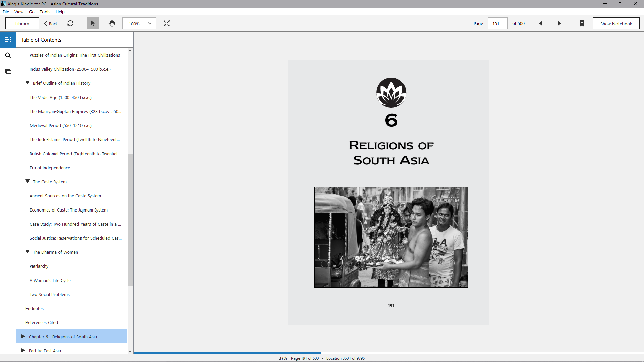Go to The Mauryan-Guptan Empires entry
The height and width of the screenshot is (362, 644).
pos(75,112)
